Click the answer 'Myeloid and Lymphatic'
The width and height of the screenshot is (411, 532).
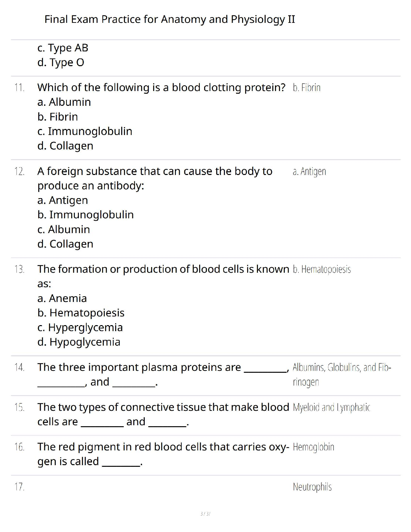pyautogui.click(x=331, y=407)
